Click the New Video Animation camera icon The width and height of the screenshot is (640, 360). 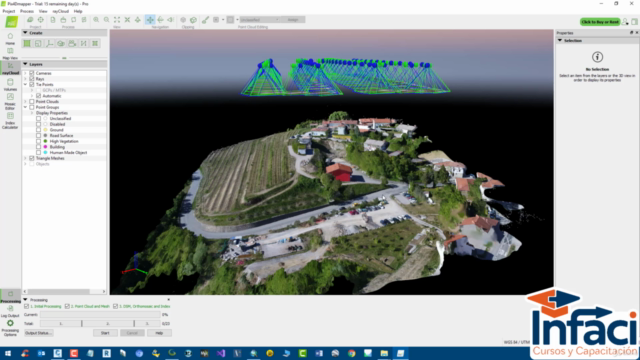[72, 43]
